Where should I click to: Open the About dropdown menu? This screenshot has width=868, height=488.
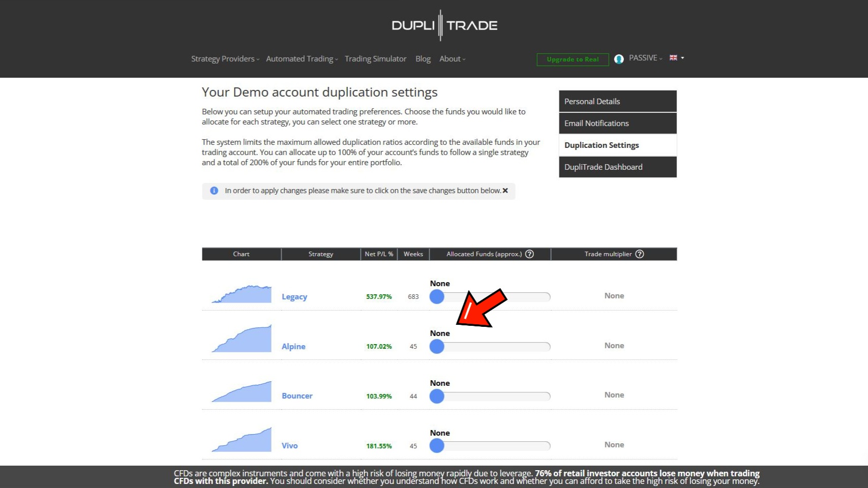(453, 59)
